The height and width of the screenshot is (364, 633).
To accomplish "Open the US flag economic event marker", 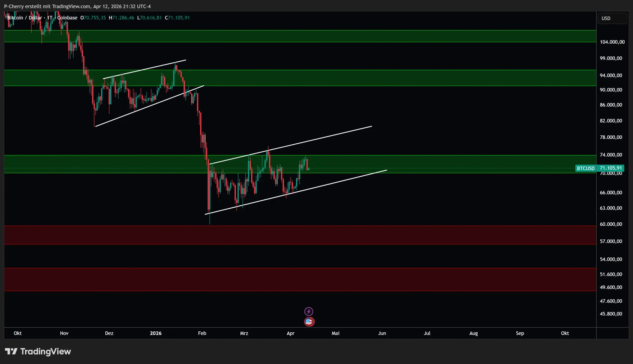I will 309,322.
